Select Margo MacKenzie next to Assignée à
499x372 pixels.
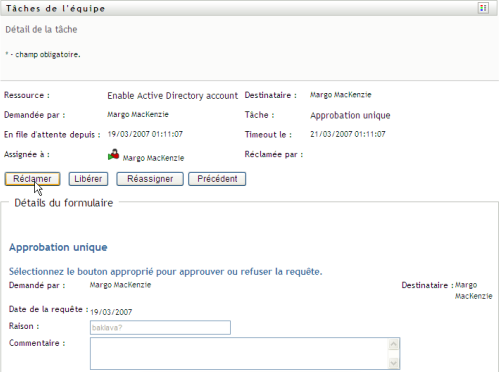153,158
